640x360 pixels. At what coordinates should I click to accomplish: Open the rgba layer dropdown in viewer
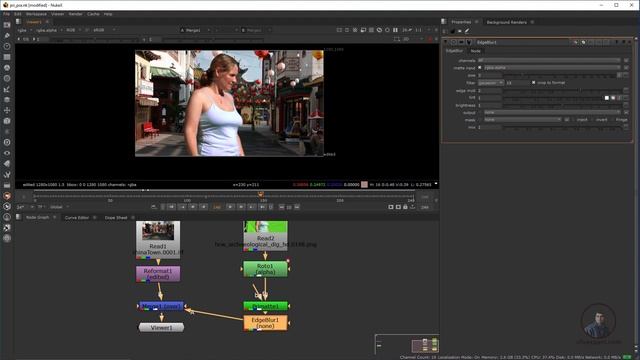(x=24, y=30)
